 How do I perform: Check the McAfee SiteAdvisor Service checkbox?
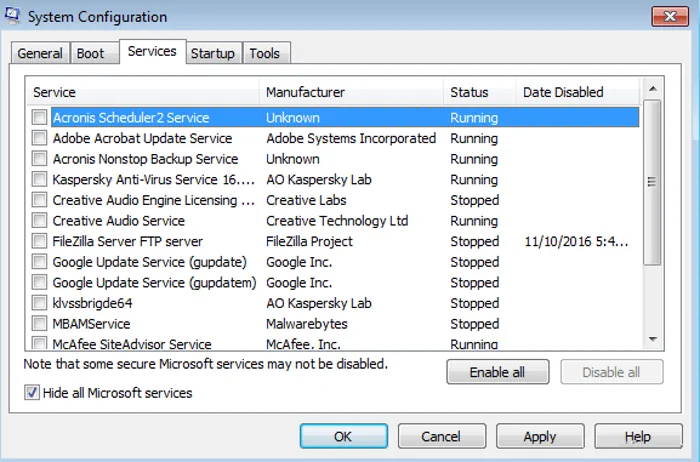(x=39, y=343)
